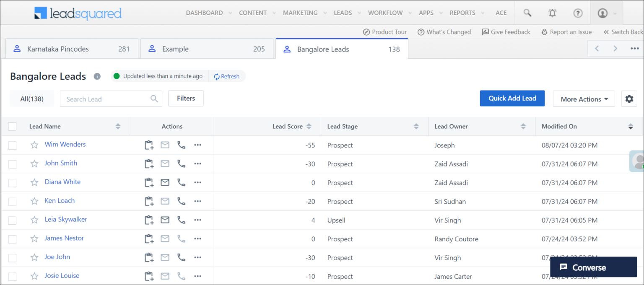Select the checkbox next to Joe John
The image size is (644, 285).
coord(12,257)
